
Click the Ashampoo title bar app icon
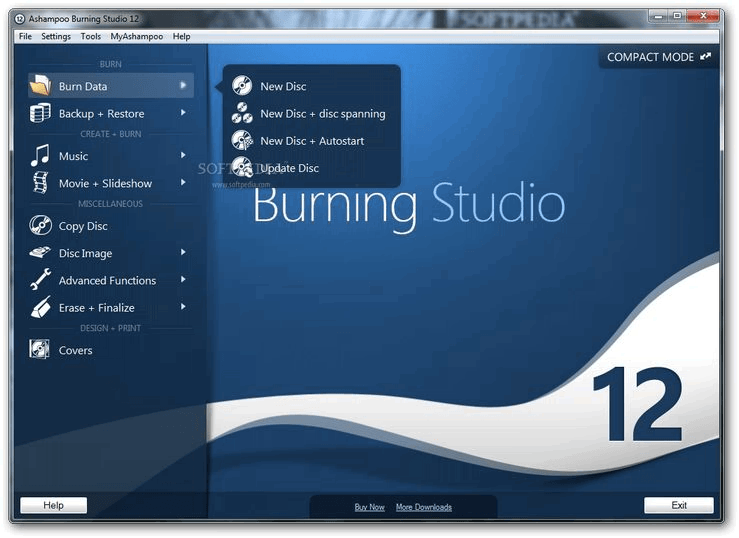pyautogui.click(x=20, y=19)
